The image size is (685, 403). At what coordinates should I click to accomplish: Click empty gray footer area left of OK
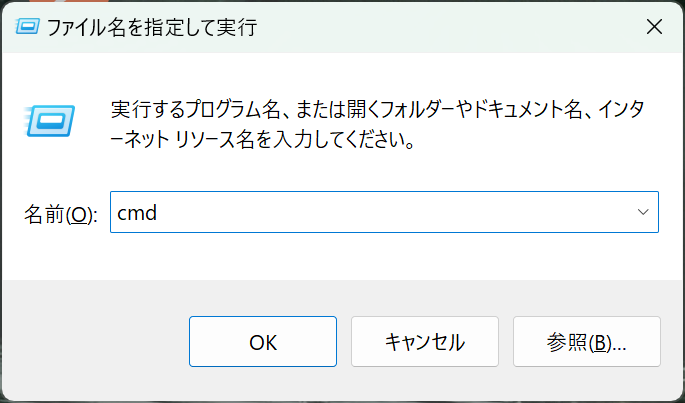tap(96, 341)
